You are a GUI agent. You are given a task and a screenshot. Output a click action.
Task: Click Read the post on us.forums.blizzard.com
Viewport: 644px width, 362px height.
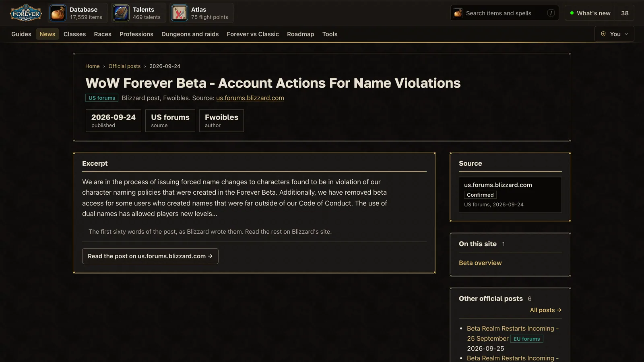click(150, 256)
